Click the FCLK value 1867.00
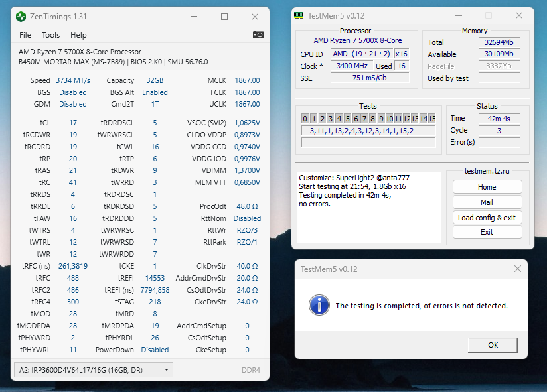Viewport: 547px width, 392px height. (247, 92)
